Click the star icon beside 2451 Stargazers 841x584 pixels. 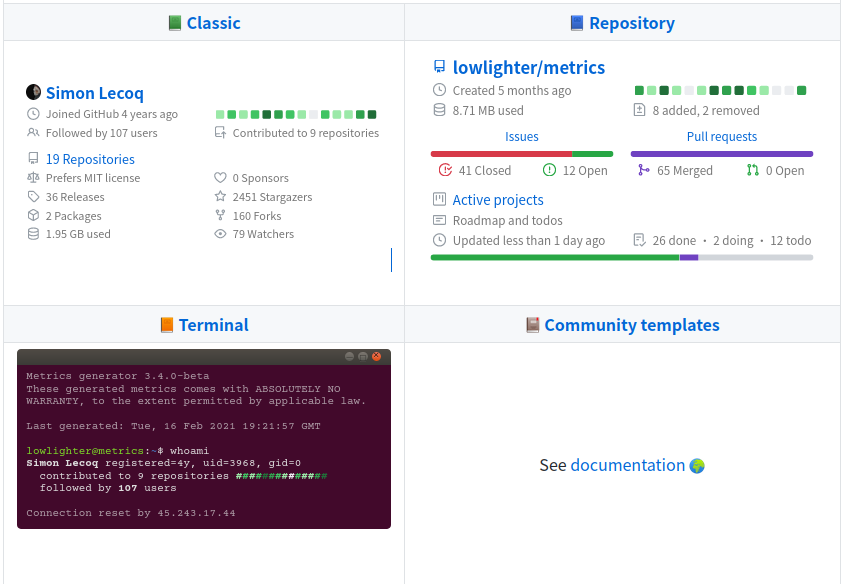[x=220, y=196]
